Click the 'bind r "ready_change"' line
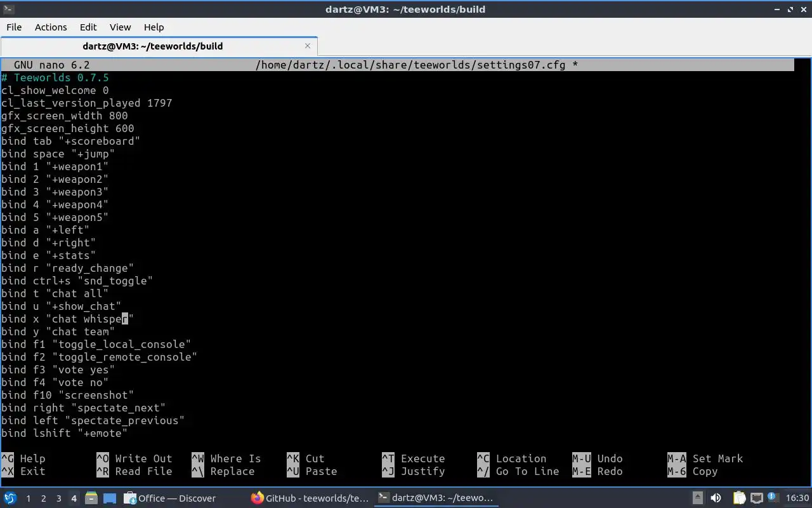Viewport: 812px width, 508px height. (x=68, y=268)
